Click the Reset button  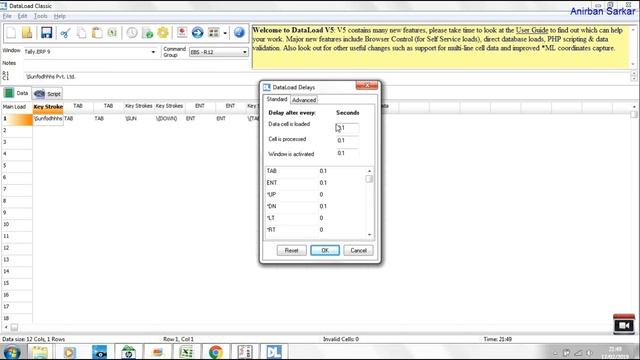[291, 250]
